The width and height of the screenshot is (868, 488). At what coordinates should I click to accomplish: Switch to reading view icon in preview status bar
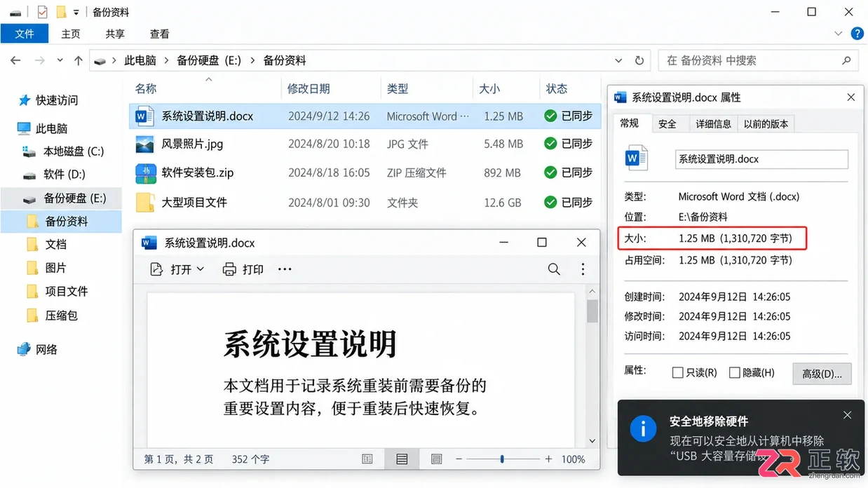(x=367, y=459)
